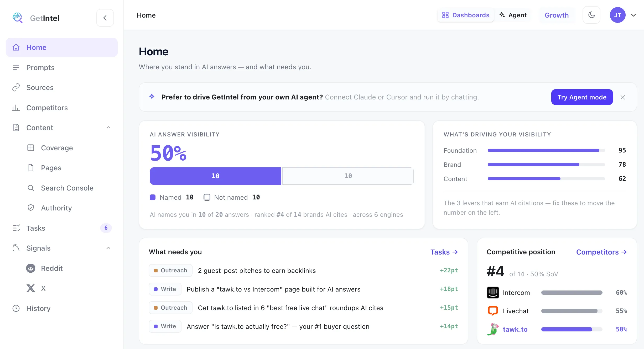
Task: Go to Prompts in the sidebar
Action: click(x=62, y=67)
